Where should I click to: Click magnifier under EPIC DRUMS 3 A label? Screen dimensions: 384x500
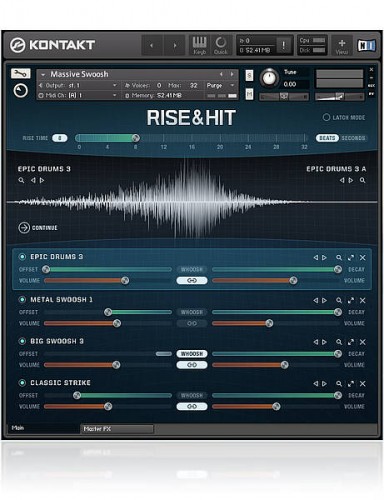362,180
